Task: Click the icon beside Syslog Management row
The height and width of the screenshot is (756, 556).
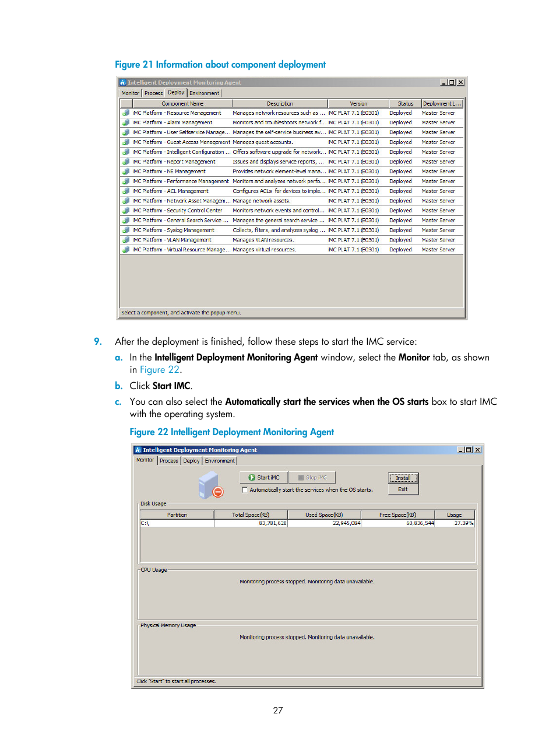Action: tap(126, 230)
